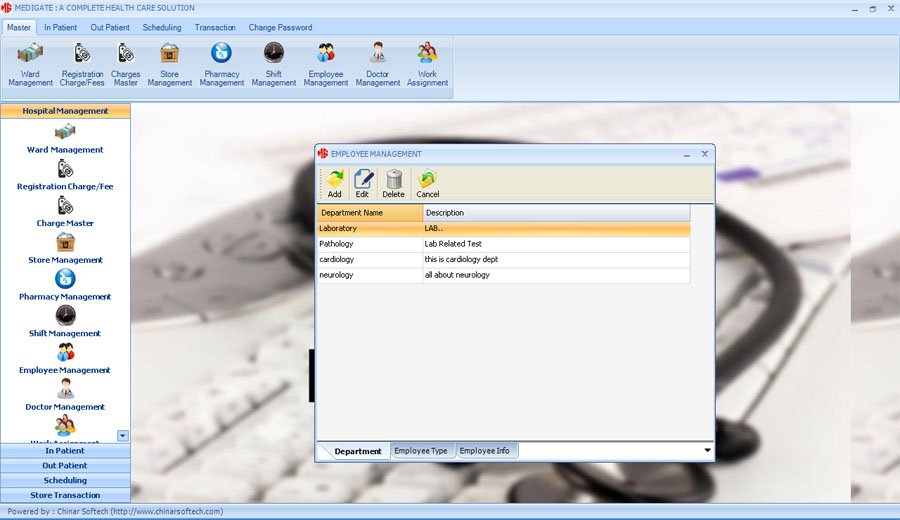Select Ward Management in sidebar
This screenshot has width=900, height=520.
coord(65,139)
